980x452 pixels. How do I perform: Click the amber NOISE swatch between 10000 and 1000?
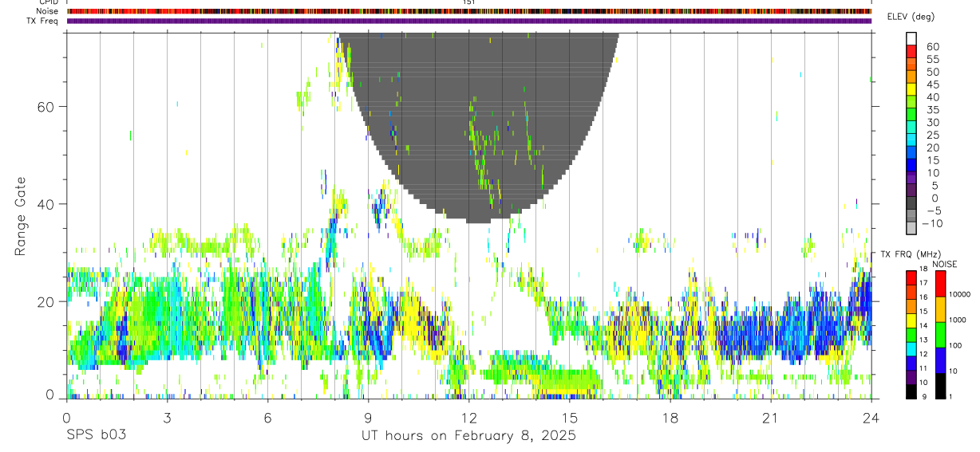[x=940, y=309]
